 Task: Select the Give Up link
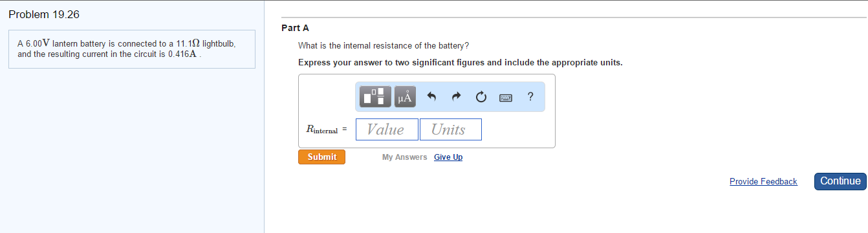point(448,157)
